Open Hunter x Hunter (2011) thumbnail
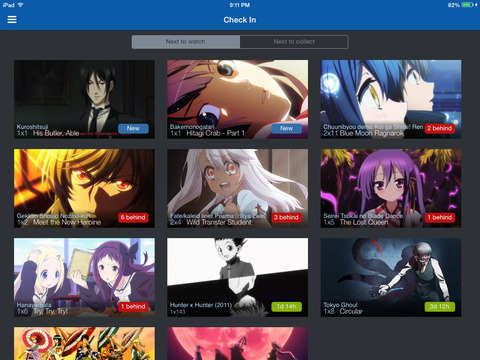This screenshot has width=480, height=360. [x=238, y=277]
